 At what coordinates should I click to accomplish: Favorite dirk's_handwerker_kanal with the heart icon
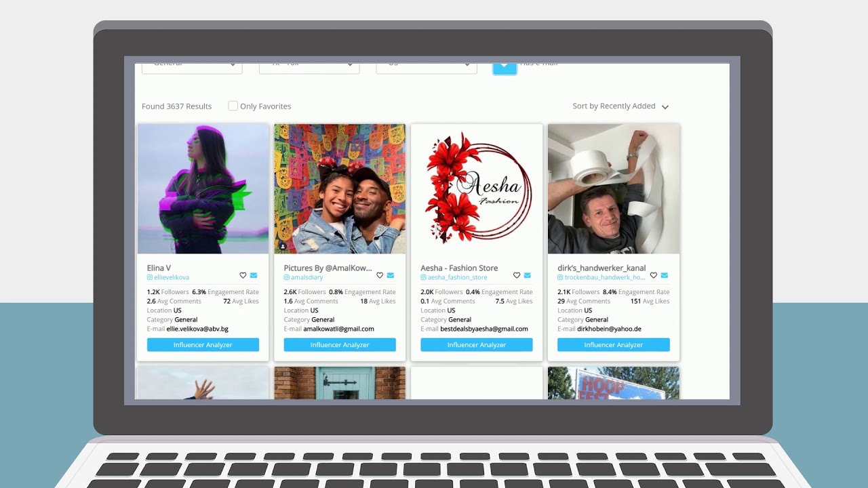click(654, 275)
